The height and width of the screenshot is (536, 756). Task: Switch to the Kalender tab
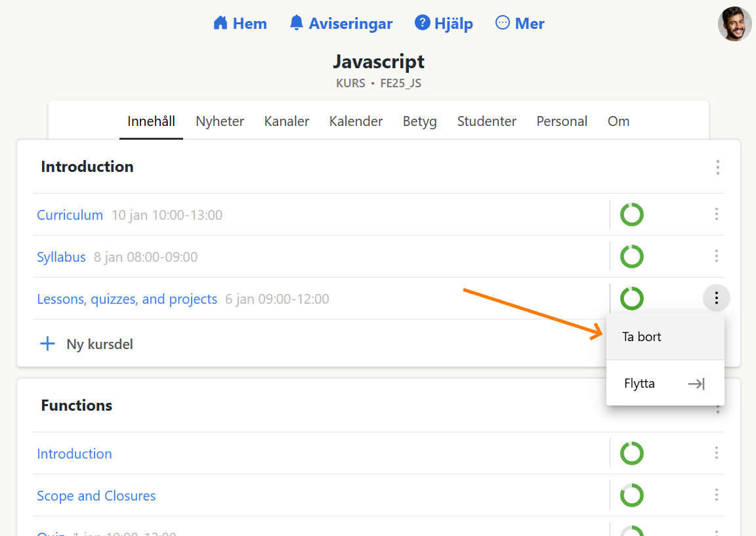356,121
